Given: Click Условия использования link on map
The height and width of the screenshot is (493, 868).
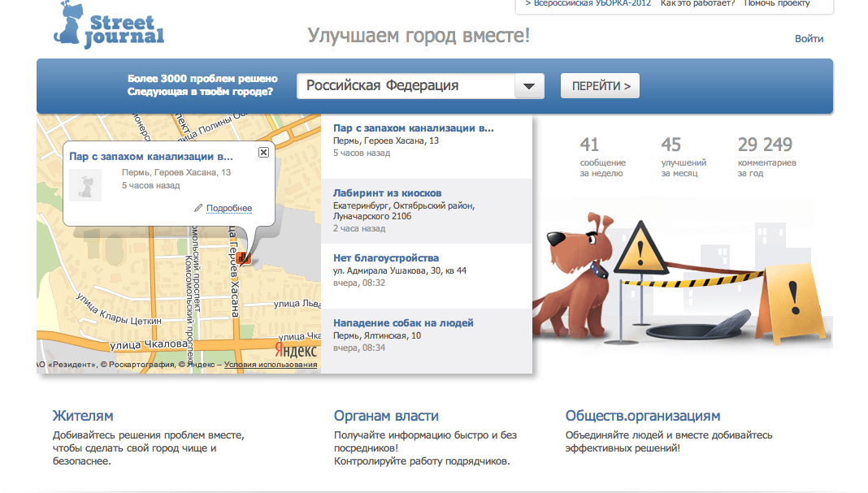Looking at the screenshot, I should coord(271,365).
